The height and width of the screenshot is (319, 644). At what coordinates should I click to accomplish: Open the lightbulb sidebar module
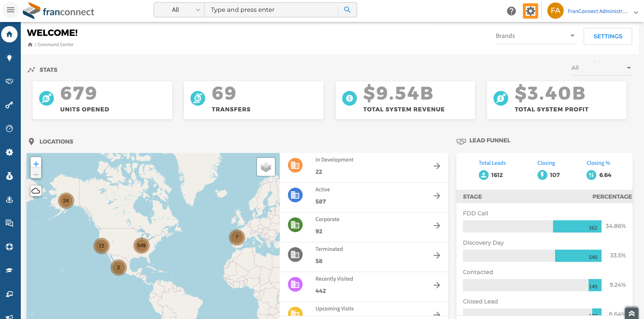(x=9, y=58)
